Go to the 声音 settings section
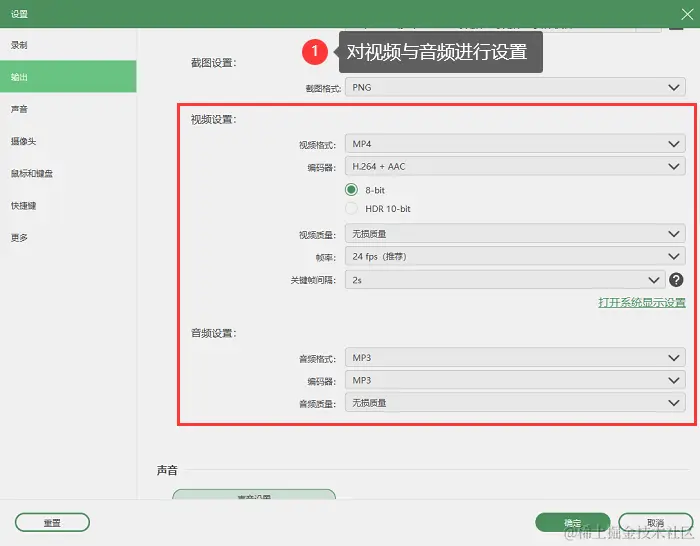The width and height of the screenshot is (700, 546). click(x=68, y=109)
